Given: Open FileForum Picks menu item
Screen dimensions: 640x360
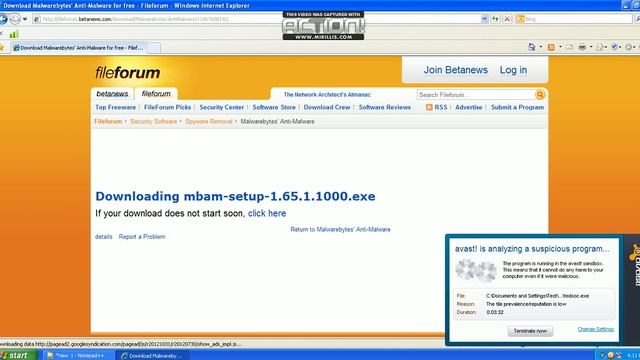Looking at the screenshot, I should coord(167,107).
